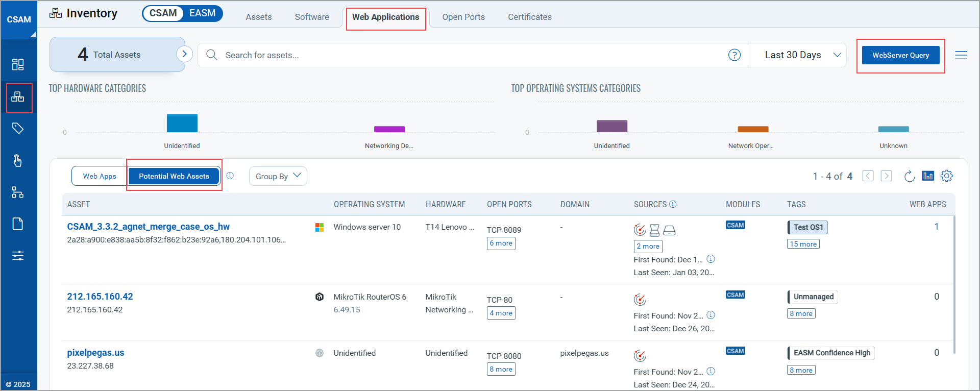Open the hamburger menu beside WebServer Query
The width and height of the screenshot is (980, 391).
[961, 55]
